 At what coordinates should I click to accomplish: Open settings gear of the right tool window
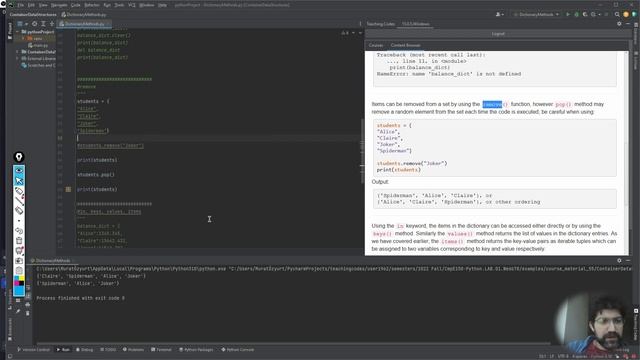coord(619,24)
